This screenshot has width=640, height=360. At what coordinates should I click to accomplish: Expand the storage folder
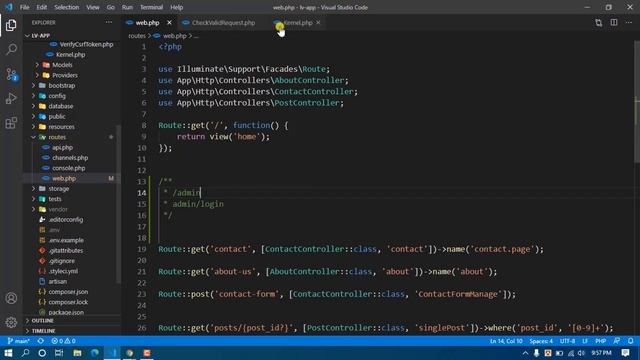tap(59, 189)
